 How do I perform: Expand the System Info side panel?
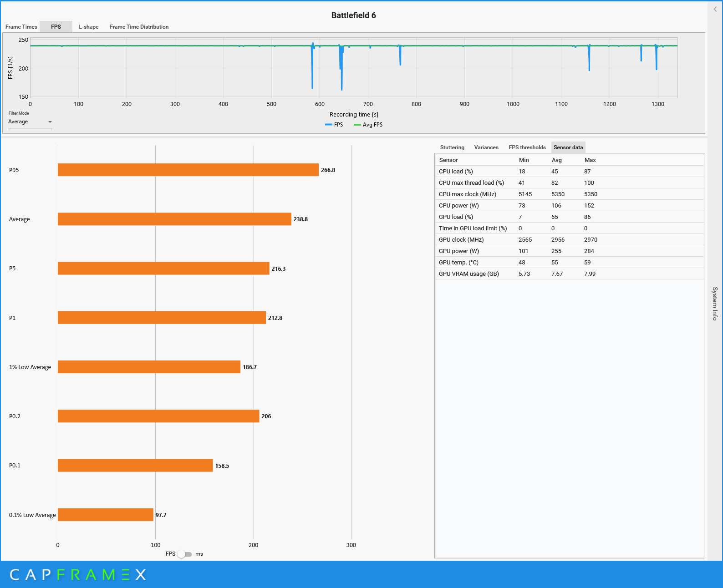pos(715,304)
